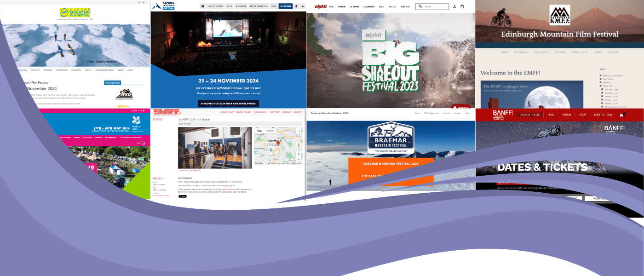
Task: Select Map view tab on Sheffield map
Action: click(259, 131)
